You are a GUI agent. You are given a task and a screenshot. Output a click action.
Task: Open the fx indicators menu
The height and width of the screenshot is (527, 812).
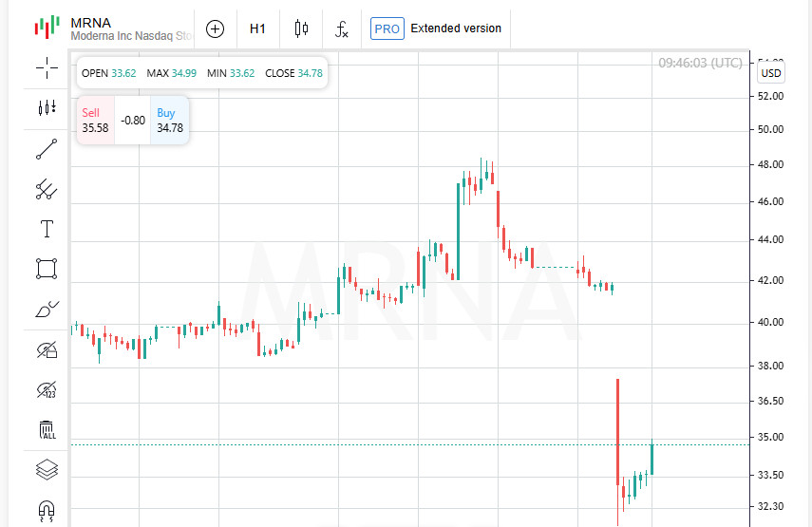tap(341, 28)
